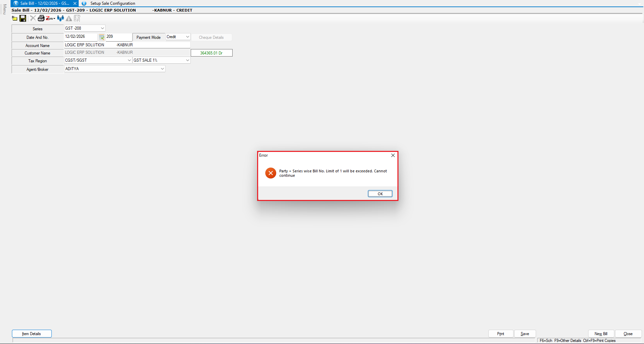Click the checklist document toolbar icon
The width and height of the screenshot is (644, 344).
[77, 18]
